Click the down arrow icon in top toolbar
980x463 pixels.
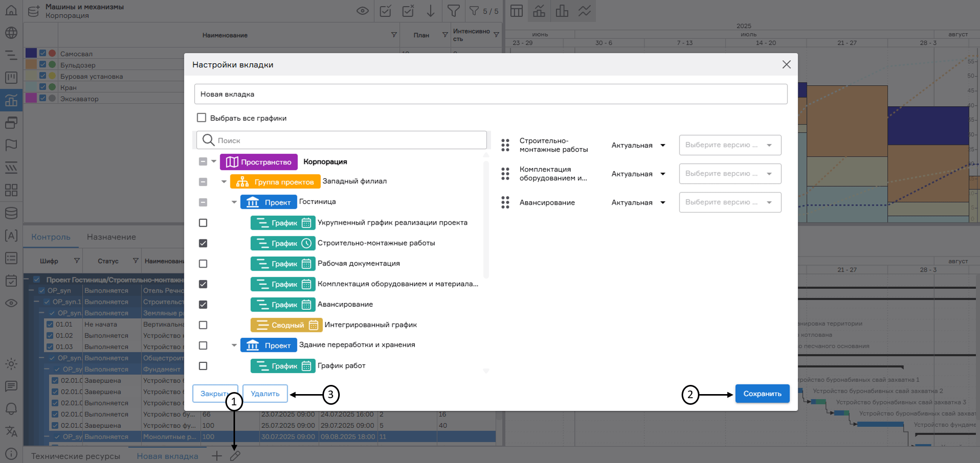point(431,11)
